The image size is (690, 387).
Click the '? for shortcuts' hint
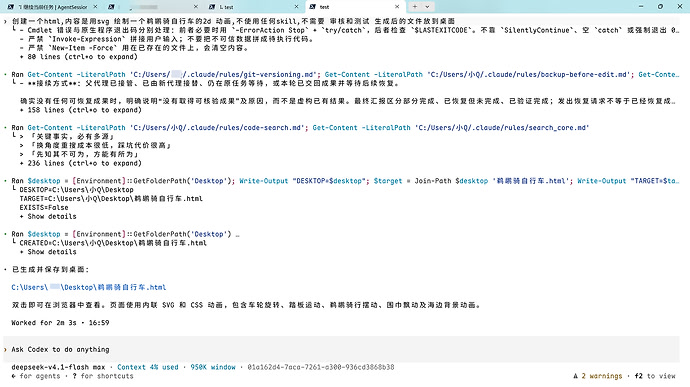[x=103, y=376]
